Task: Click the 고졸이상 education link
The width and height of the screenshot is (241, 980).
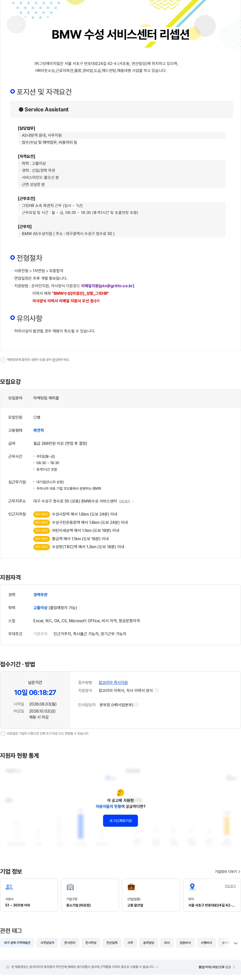Action: pos(40,608)
